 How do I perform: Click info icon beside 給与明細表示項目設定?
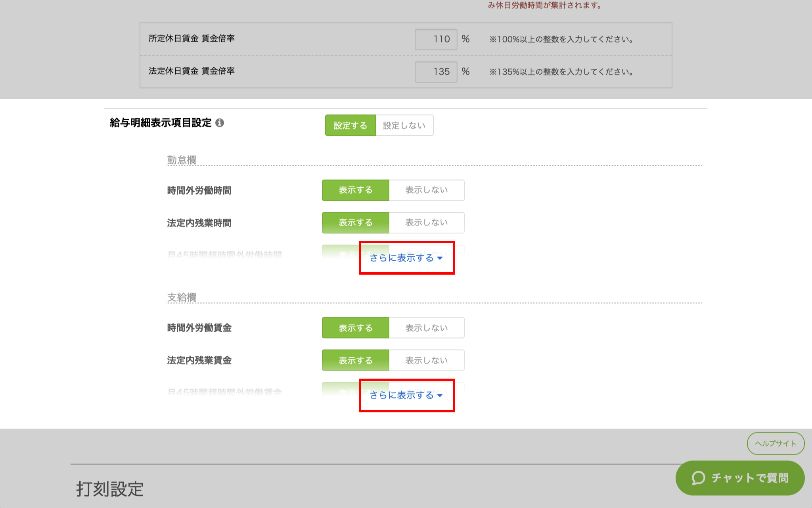[220, 123]
